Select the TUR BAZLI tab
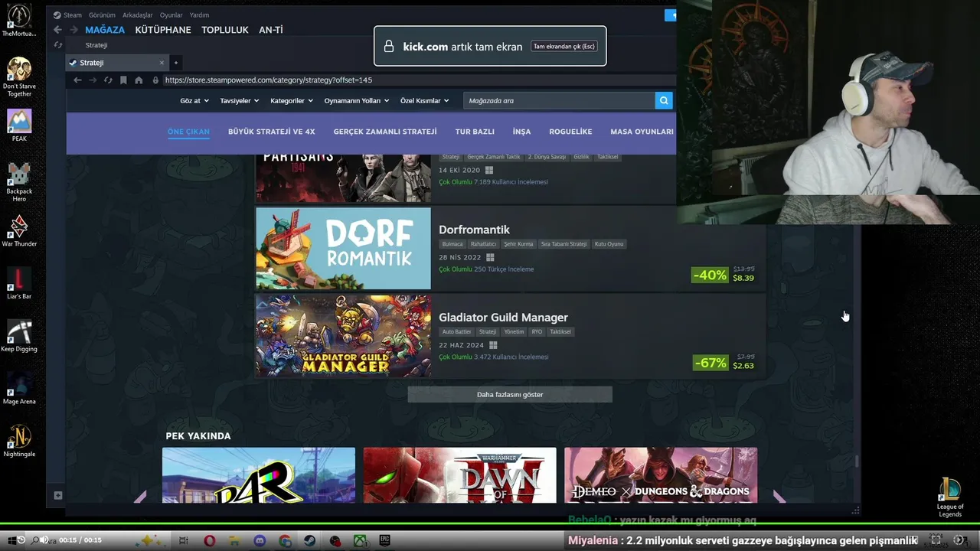980x551 pixels. click(x=475, y=132)
